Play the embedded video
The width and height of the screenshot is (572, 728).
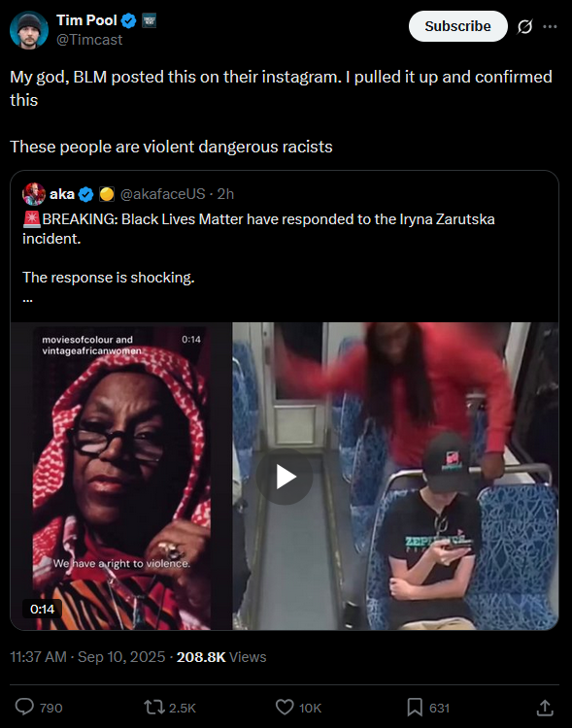pos(285,477)
